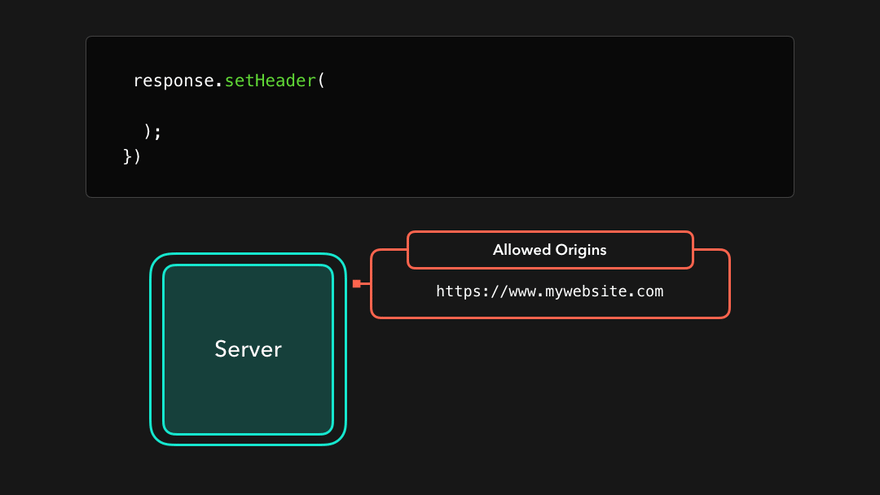Click "mywebsite" in the allowed origin URL
The image size is (880, 495).
(589, 292)
